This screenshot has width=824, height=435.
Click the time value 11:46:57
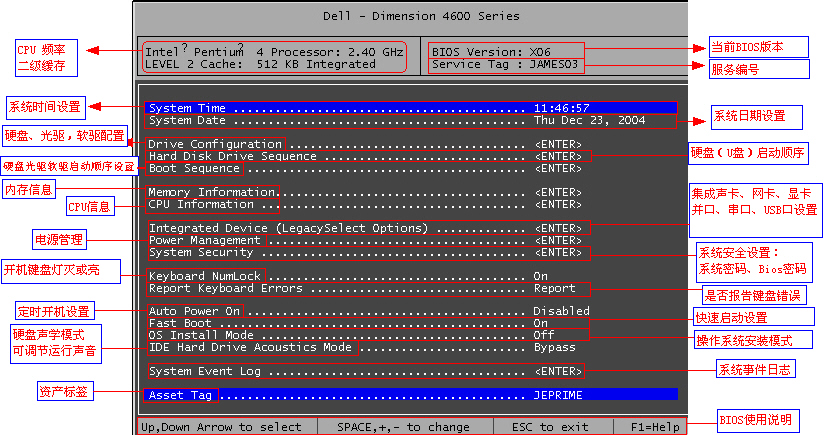pyautogui.click(x=562, y=108)
